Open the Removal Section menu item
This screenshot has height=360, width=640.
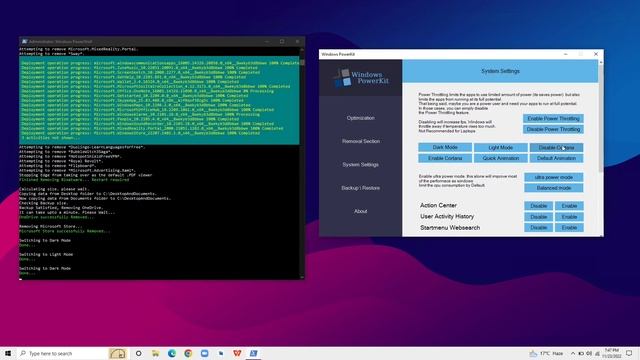click(361, 141)
